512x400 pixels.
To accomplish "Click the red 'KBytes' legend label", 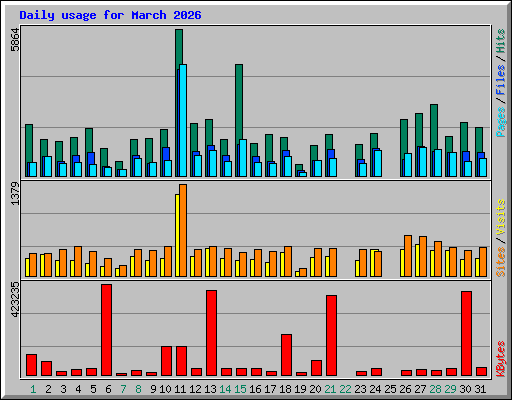I will [x=501, y=359].
